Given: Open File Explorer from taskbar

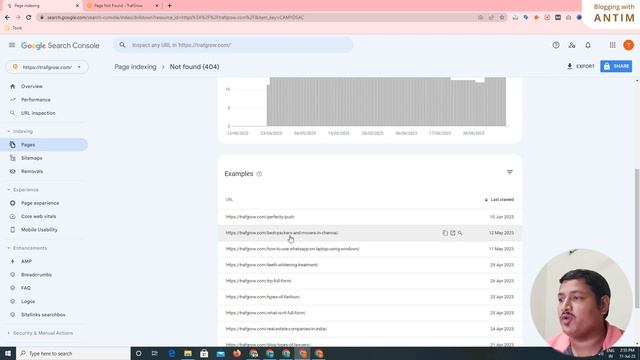Looking at the screenshot, I should tap(188, 353).
